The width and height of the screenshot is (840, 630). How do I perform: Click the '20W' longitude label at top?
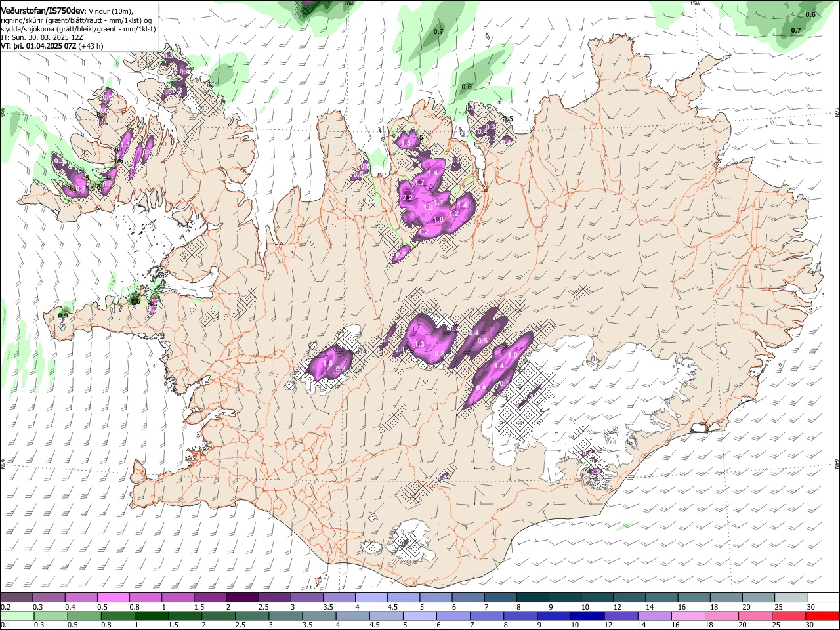[349, 3]
